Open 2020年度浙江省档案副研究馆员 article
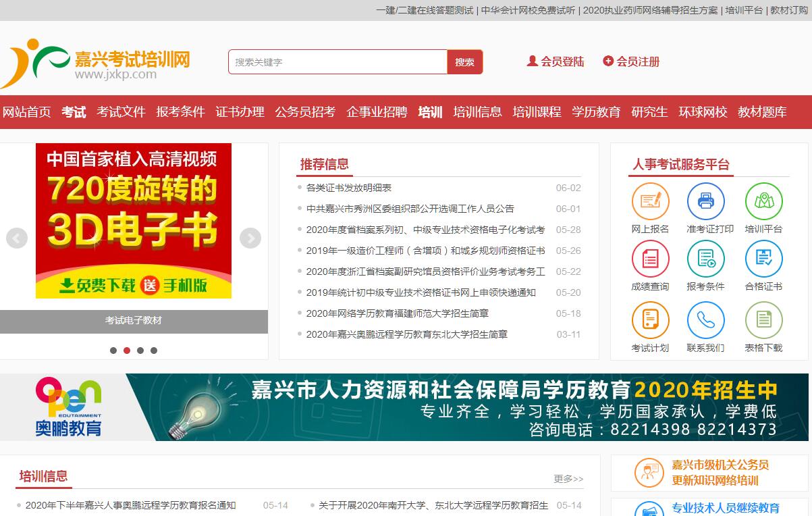The image size is (812, 516). point(425,272)
